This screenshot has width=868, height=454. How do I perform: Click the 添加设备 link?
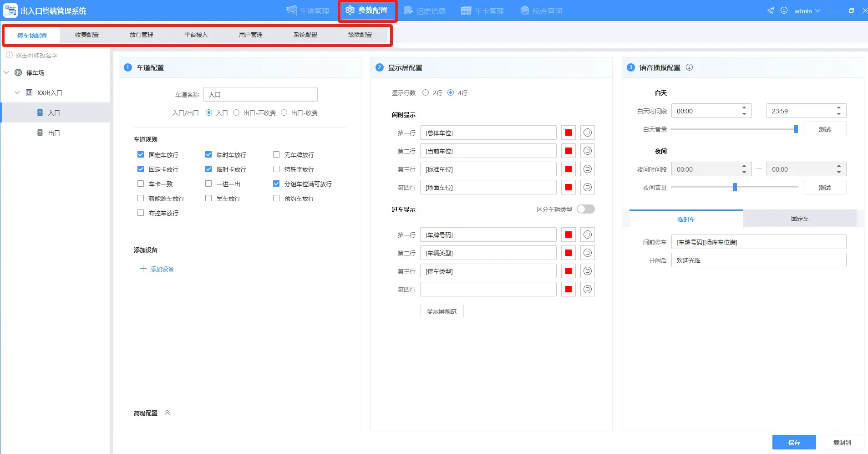[157, 269]
